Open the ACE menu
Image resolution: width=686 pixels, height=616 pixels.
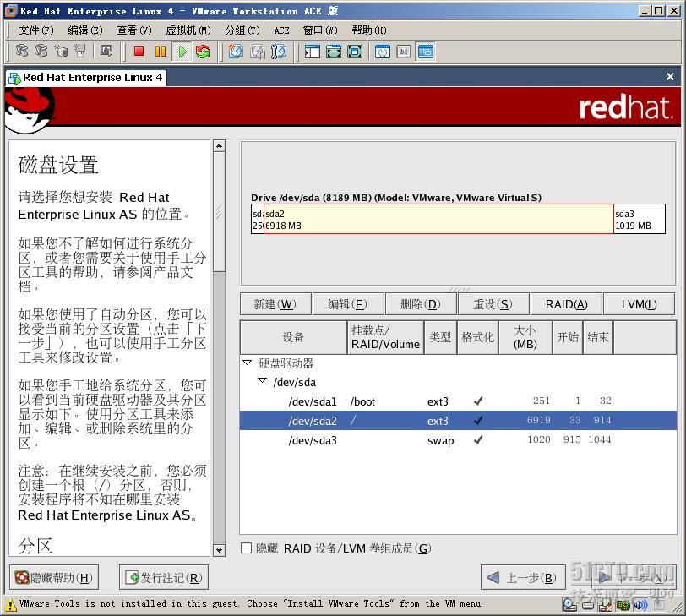[x=282, y=30]
